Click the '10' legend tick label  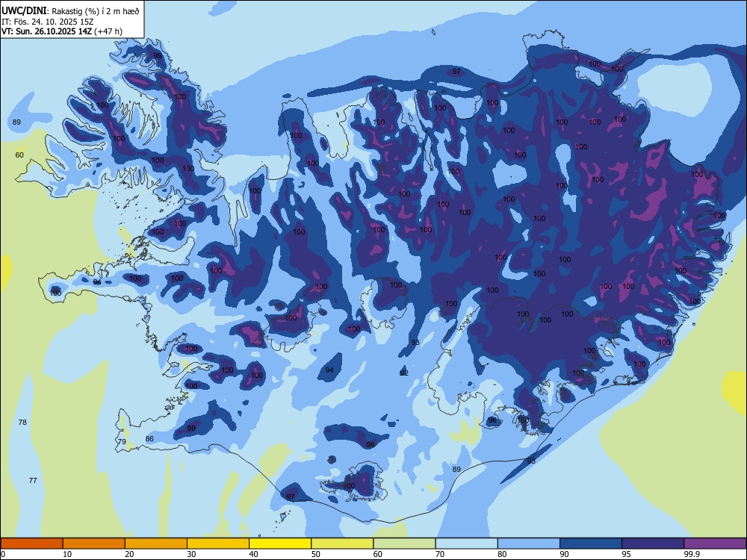coord(67,554)
